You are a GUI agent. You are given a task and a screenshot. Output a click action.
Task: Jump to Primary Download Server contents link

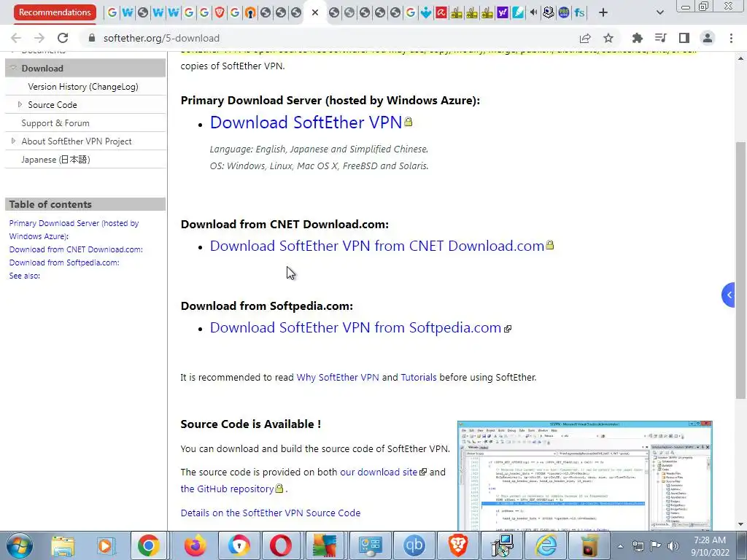click(74, 230)
